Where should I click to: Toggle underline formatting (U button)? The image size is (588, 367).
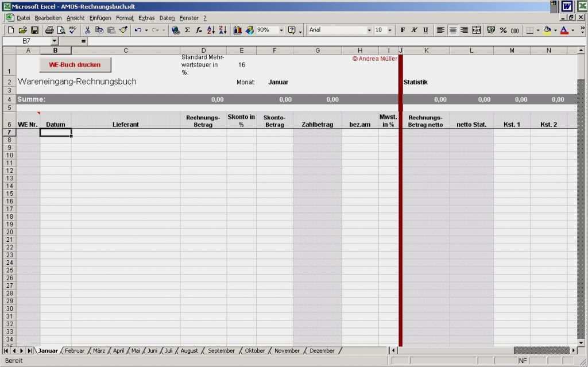pos(425,30)
